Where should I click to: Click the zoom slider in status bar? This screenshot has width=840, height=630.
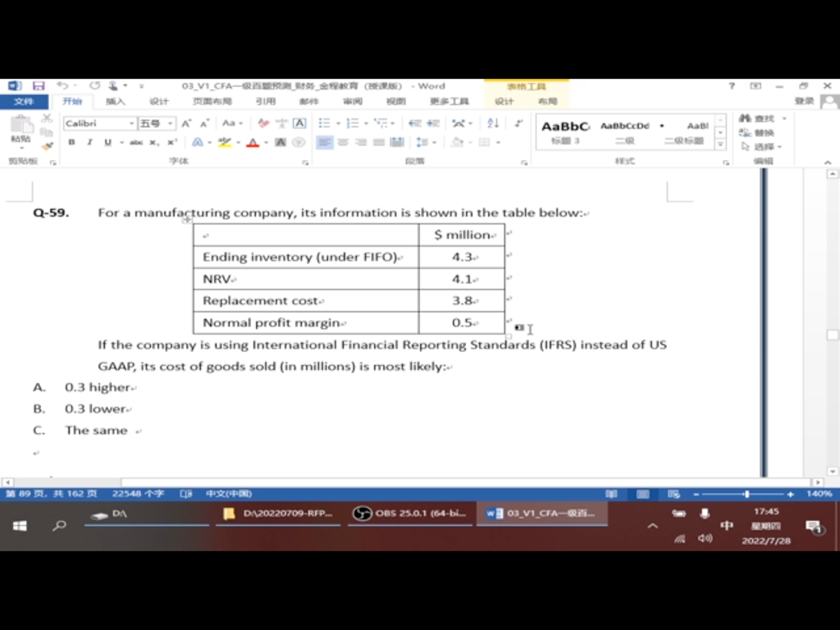pos(746,494)
